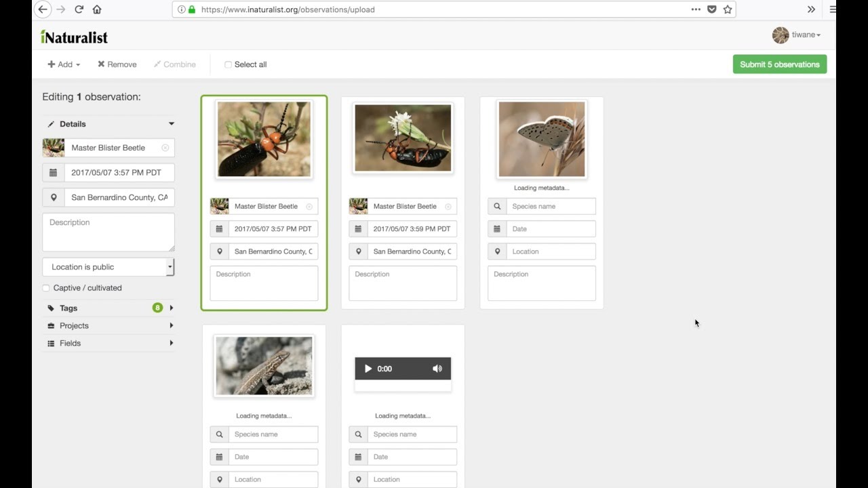Screen dimensions: 868x488
Task: Click search icon on butterfly card
Action: [x=497, y=206]
